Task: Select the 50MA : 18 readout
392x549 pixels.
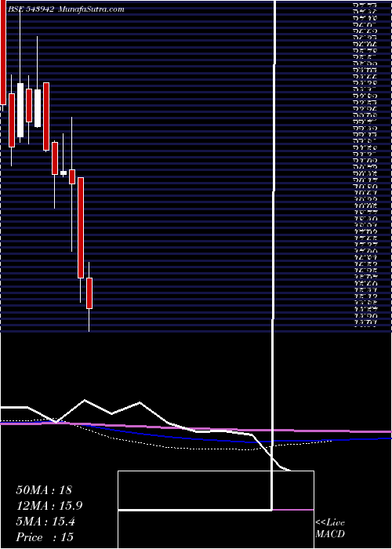Action: (x=44, y=490)
